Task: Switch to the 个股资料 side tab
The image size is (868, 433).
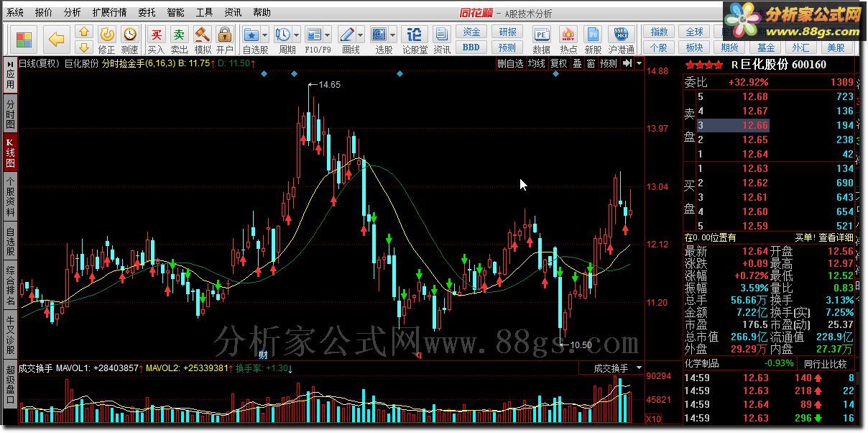Action: [10, 196]
